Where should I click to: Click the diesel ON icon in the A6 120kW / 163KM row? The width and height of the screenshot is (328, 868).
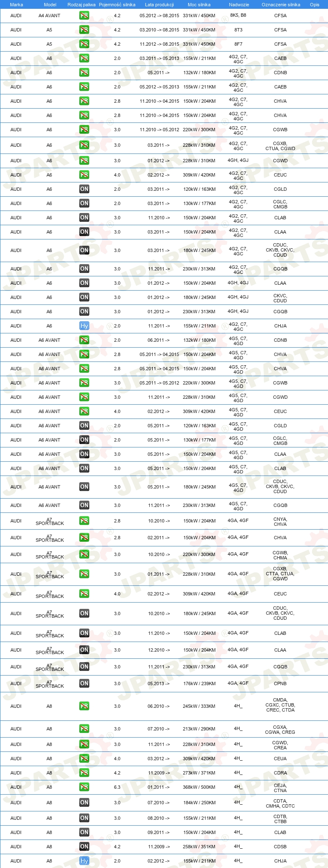pyautogui.click(x=84, y=189)
